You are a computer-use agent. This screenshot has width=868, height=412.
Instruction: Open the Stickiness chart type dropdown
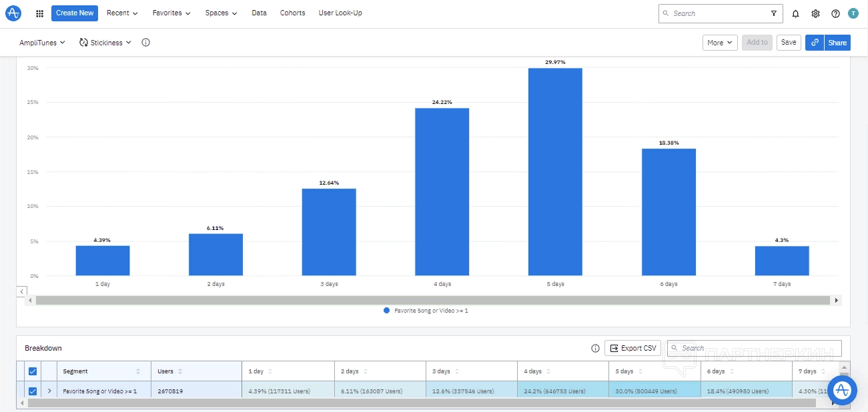(105, 43)
